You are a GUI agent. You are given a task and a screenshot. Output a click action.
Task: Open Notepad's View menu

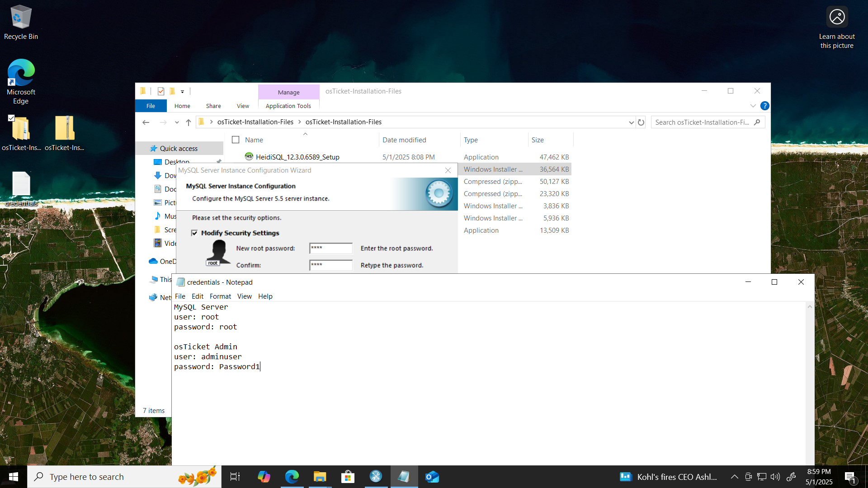245,296
